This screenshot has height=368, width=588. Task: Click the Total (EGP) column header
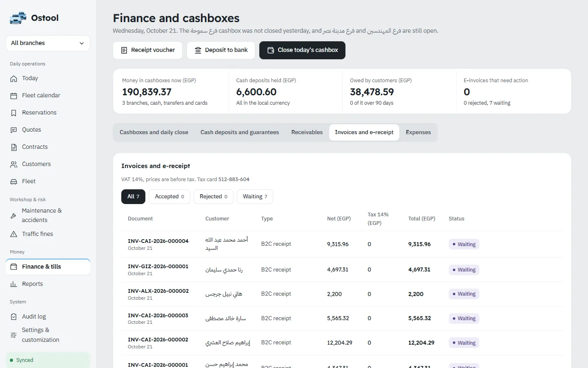(422, 219)
